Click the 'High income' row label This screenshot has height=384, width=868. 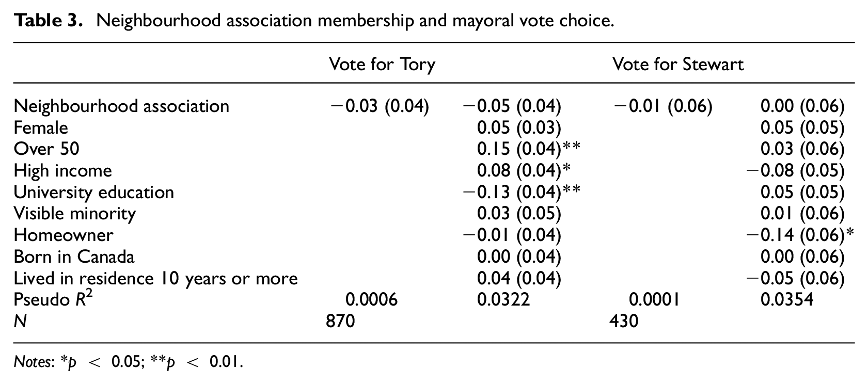tap(62, 170)
